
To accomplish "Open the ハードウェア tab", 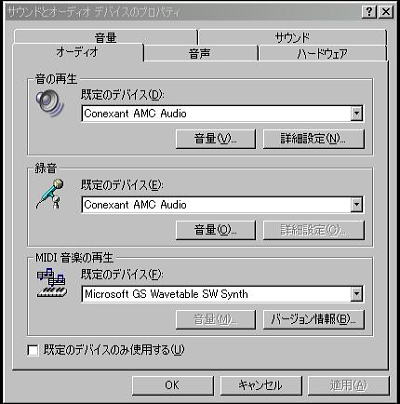I will (x=322, y=53).
